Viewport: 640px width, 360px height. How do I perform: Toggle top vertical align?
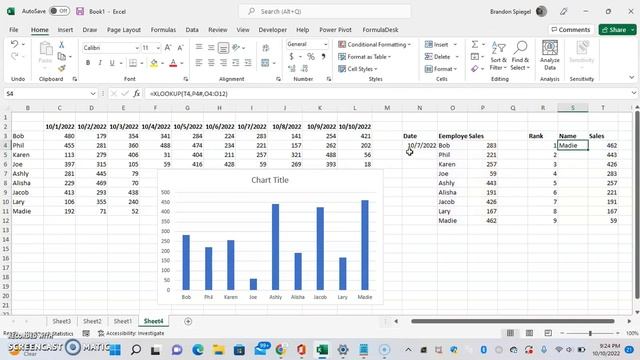199,48
